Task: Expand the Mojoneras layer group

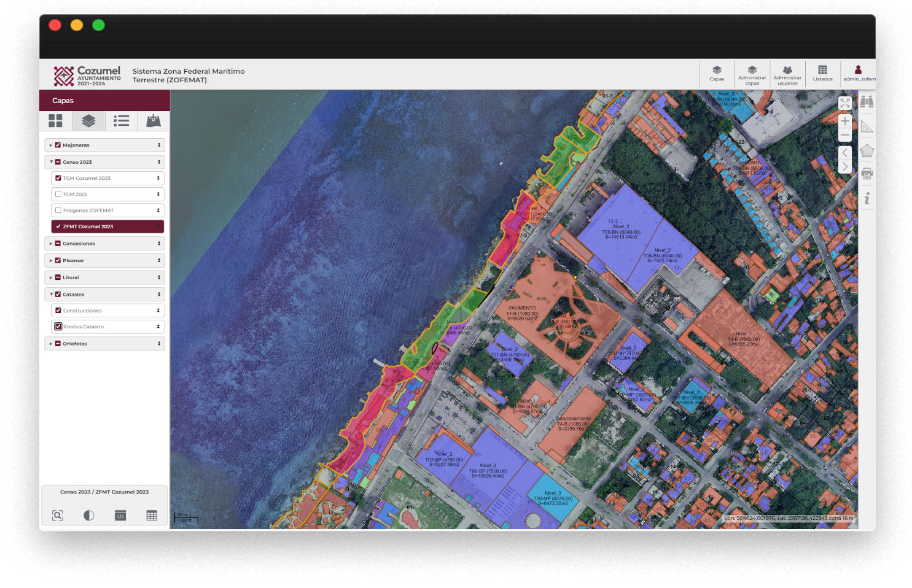Action: (x=51, y=145)
